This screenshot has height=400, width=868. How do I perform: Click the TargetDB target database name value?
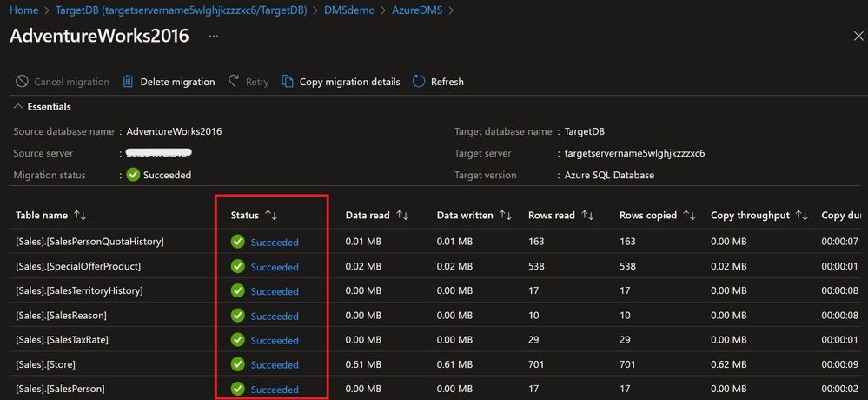point(585,131)
